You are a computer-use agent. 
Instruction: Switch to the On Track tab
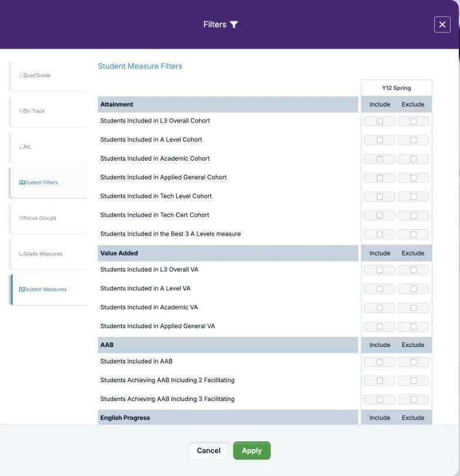tap(49, 111)
